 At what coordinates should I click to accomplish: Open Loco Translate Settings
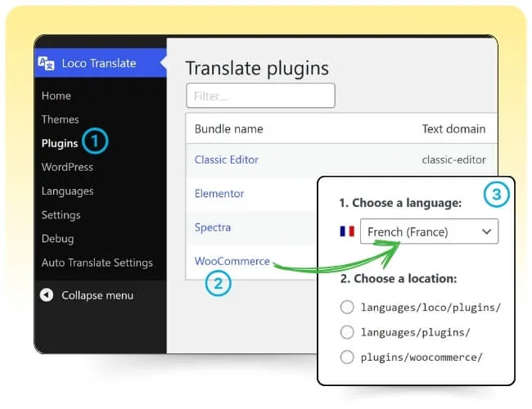click(x=61, y=215)
